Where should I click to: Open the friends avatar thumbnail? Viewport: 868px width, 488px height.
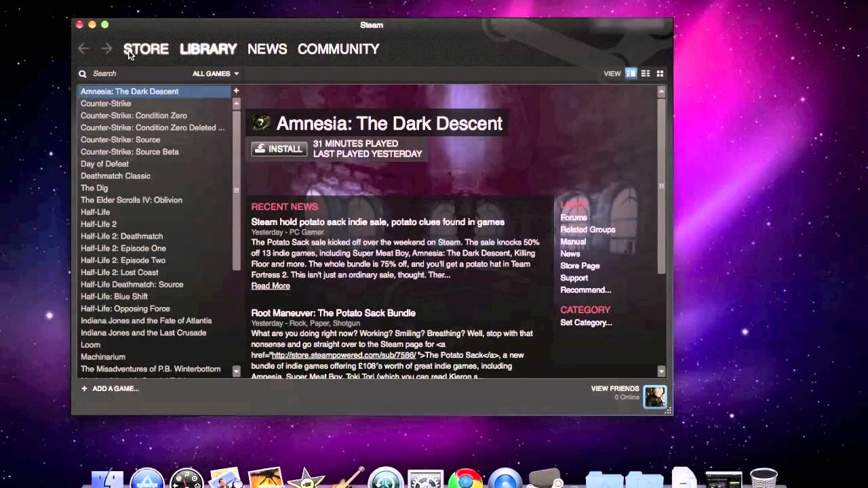pyautogui.click(x=654, y=396)
